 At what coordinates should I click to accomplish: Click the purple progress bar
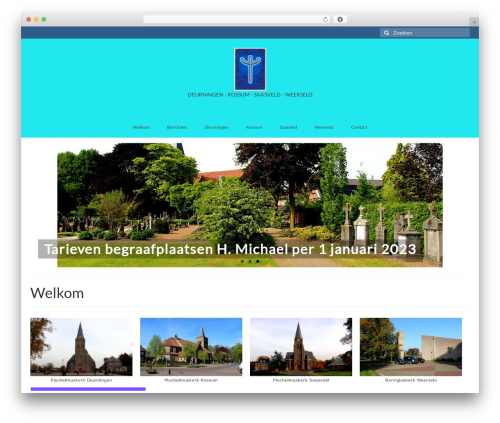(88, 389)
